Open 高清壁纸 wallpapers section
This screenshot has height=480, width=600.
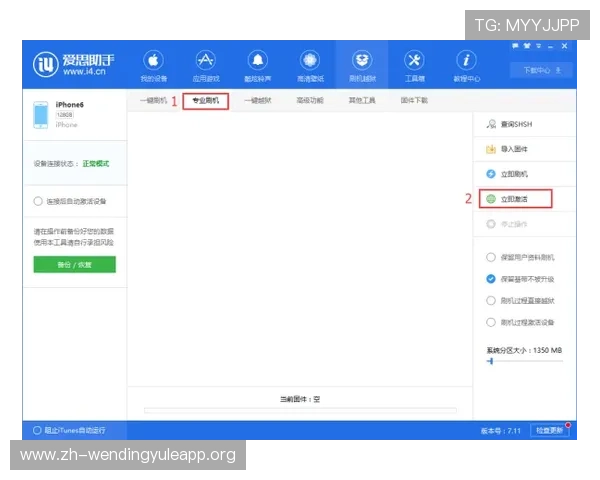coord(310,66)
